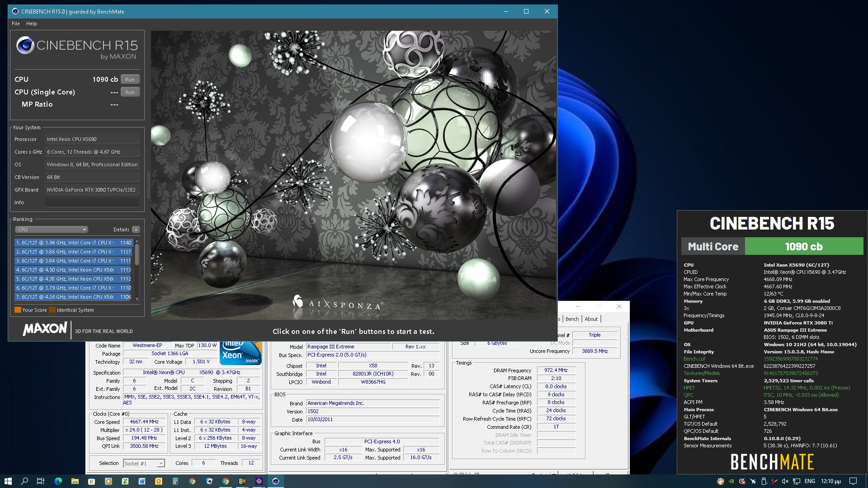The image size is (868, 488).
Task: Click the ranking list scrollbar thumb
Action: tap(137, 254)
